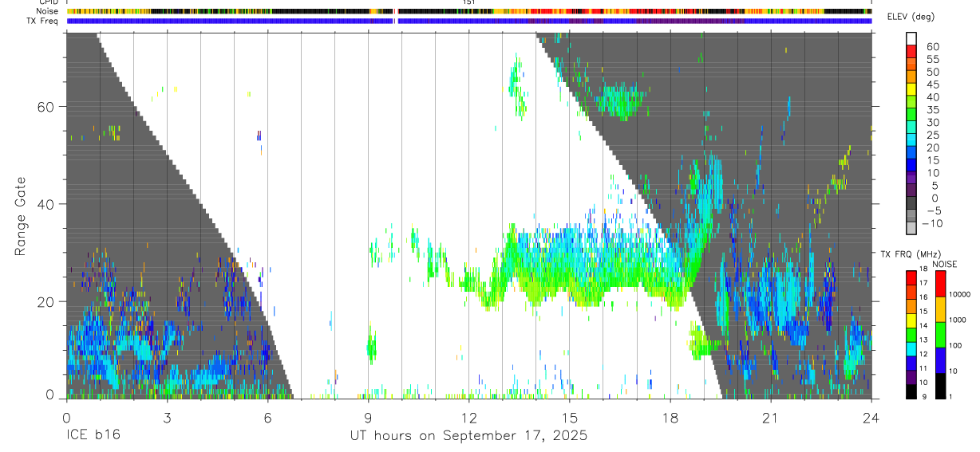Click the orange swatch of the NOISE colorbar
The width and height of the screenshot is (980, 452).
pos(940,309)
